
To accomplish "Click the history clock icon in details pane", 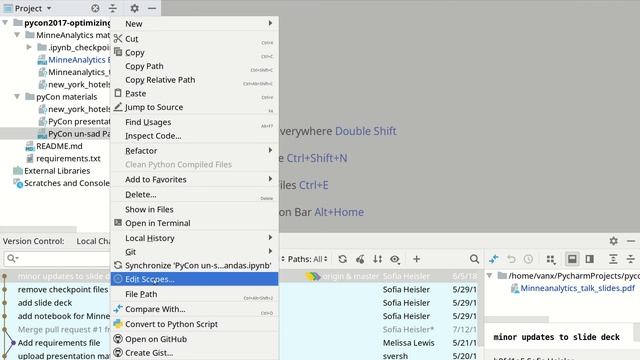I will pyautogui.click(x=529, y=259).
